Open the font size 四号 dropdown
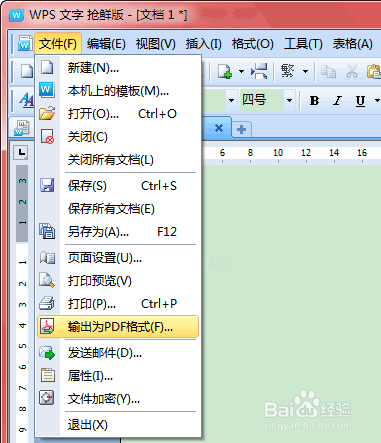Image resolution: width=381 pixels, height=443 pixels. point(289,100)
